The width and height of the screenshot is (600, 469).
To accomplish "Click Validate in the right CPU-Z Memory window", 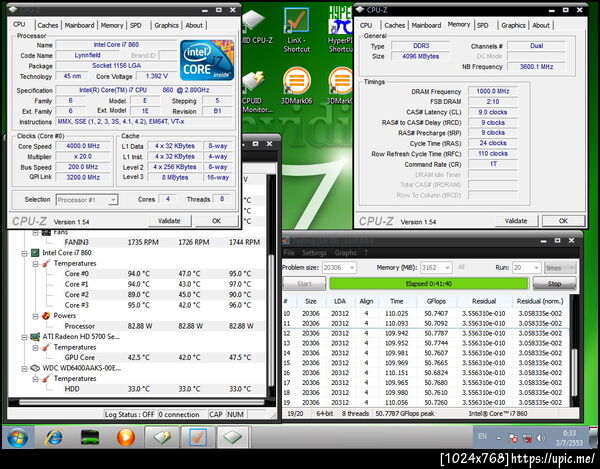I will pyautogui.click(x=516, y=221).
